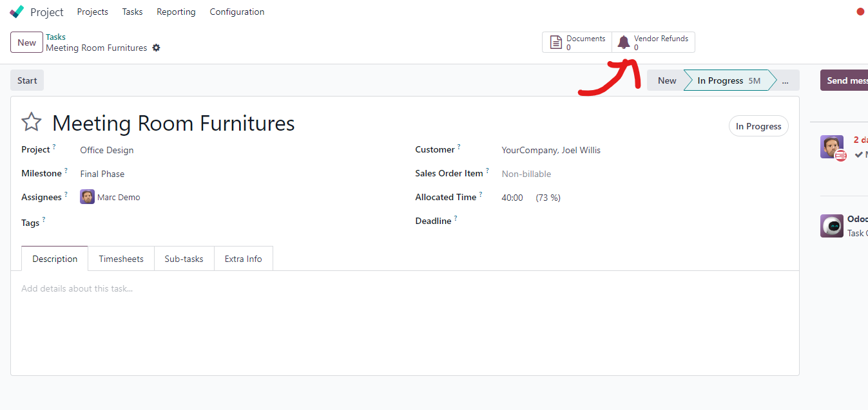This screenshot has height=410, width=868.
Task: Select In Progress stage in status bar
Action: click(x=729, y=80)
